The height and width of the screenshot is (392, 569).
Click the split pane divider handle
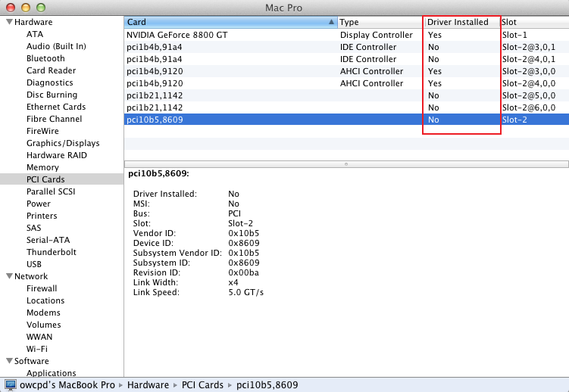point(346,163)
